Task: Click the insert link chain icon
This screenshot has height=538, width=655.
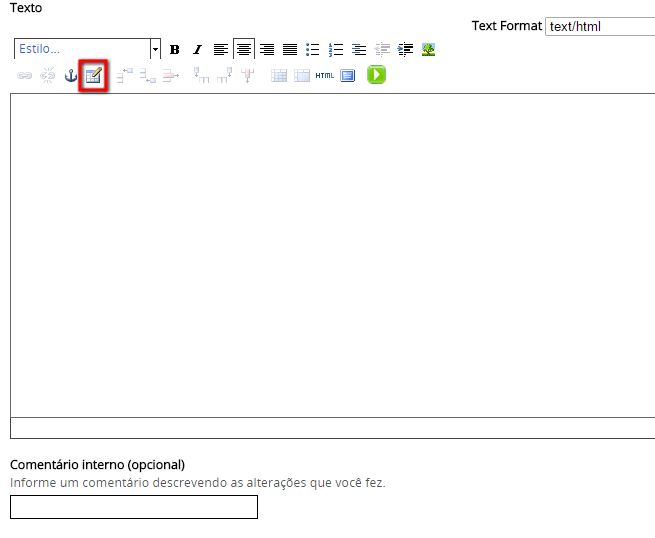Action: pos(24,76)
